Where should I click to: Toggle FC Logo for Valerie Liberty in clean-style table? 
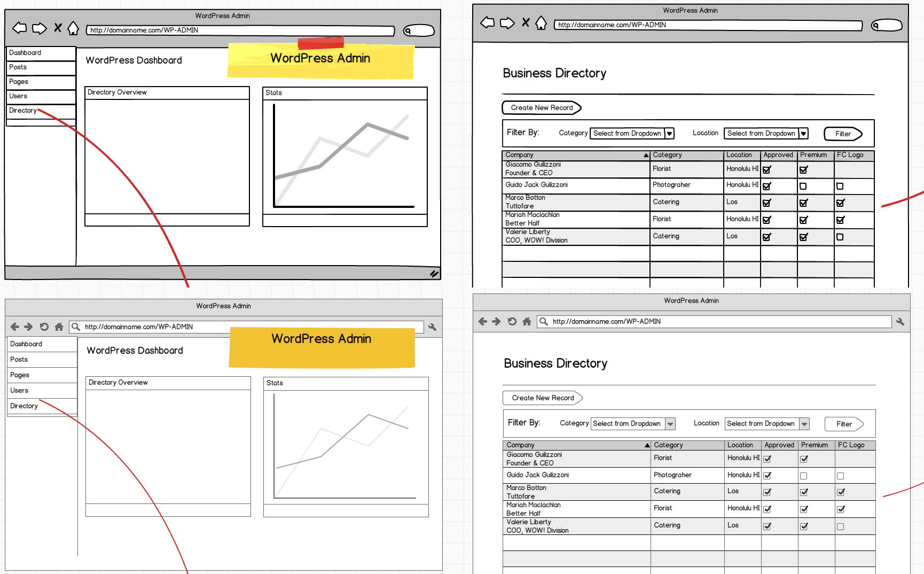pos(840,526)
